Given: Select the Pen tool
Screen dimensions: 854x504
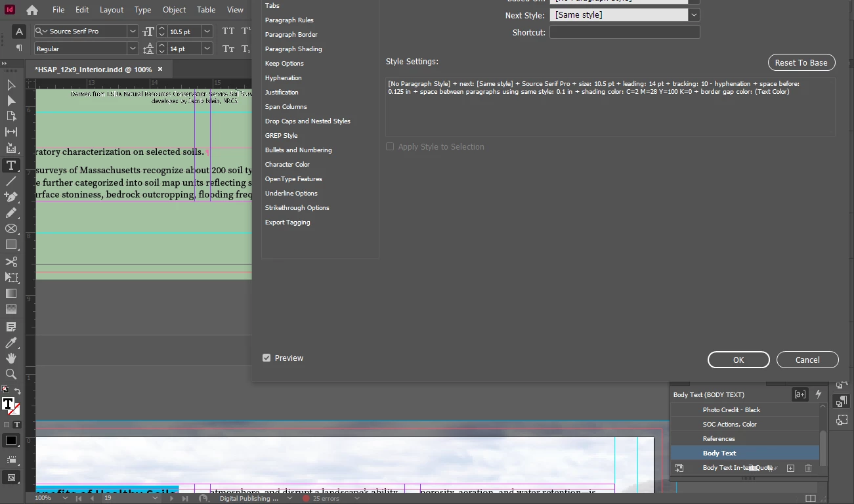Looking at the screenshot, I should click(11, 196).
